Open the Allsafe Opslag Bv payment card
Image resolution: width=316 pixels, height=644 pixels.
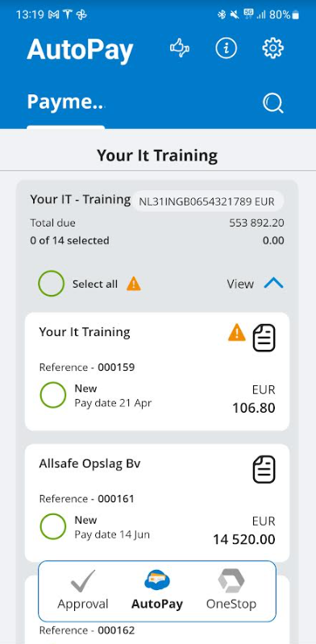[157, 503]
